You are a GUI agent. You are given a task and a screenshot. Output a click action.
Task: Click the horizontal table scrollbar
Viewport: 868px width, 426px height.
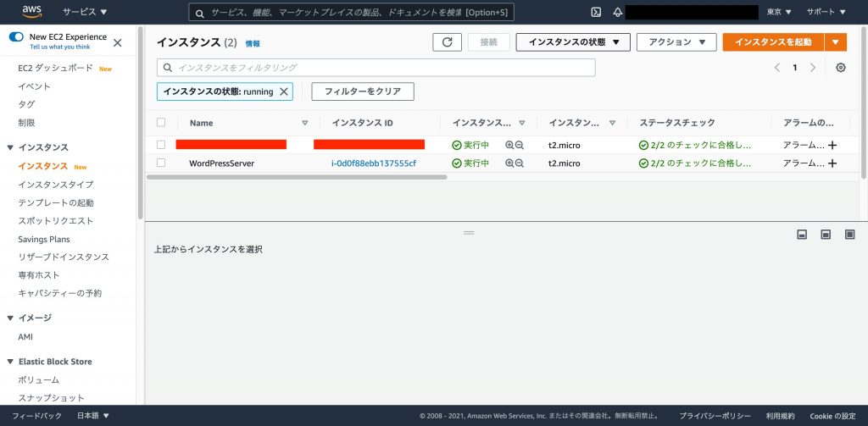297,178
